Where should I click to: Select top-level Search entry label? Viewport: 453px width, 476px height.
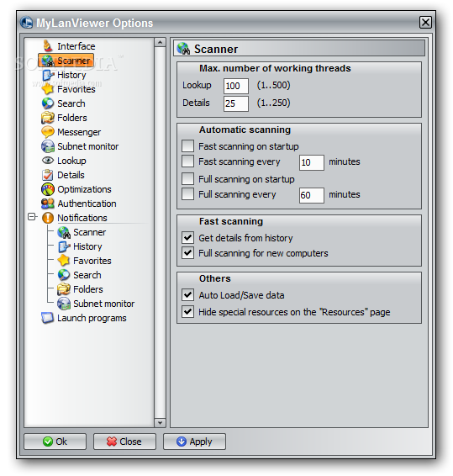(71, 103)
